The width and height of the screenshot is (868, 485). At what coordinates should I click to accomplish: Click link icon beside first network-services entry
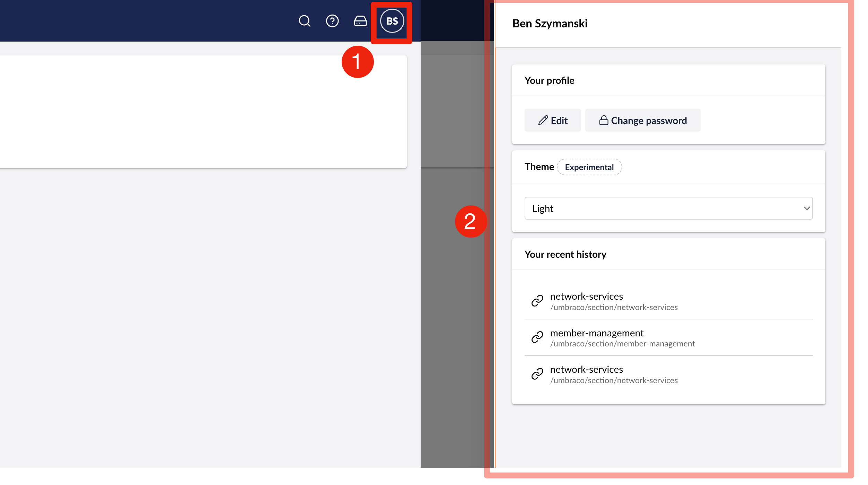pos(537,301)
